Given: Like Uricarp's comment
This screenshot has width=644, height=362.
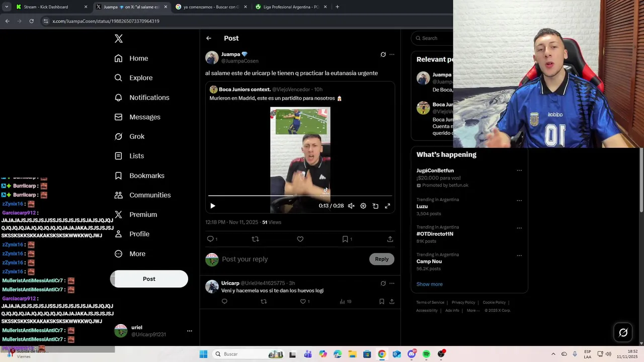Looking at the screenshot, I should pos(303,302).
